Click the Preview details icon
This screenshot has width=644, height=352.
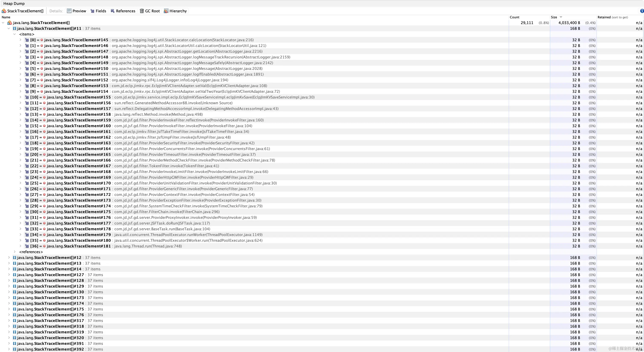tap(69, 11)
